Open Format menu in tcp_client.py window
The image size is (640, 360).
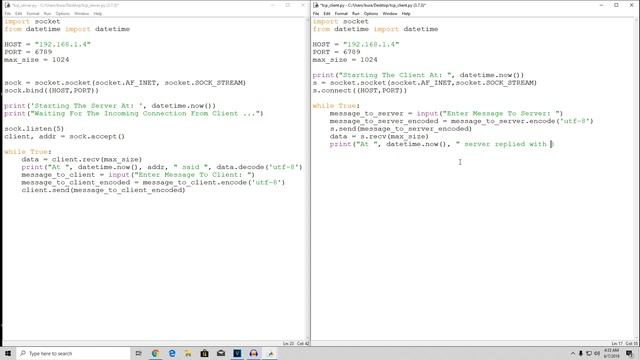(x=341, y=13)
